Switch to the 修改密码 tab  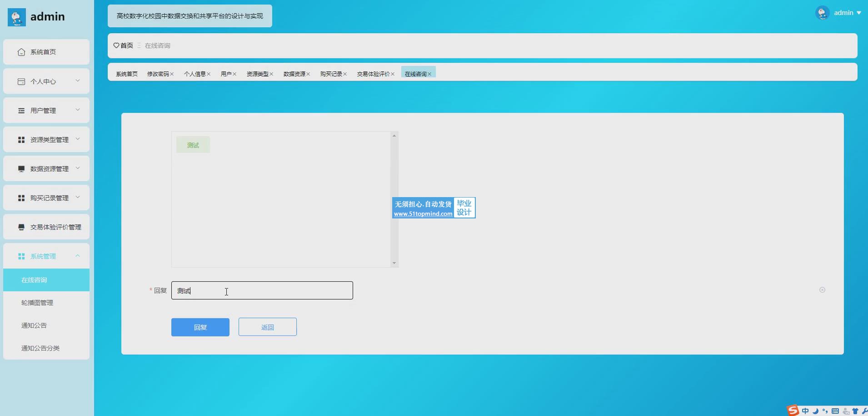pyautogui.click(x=158, y=74)
